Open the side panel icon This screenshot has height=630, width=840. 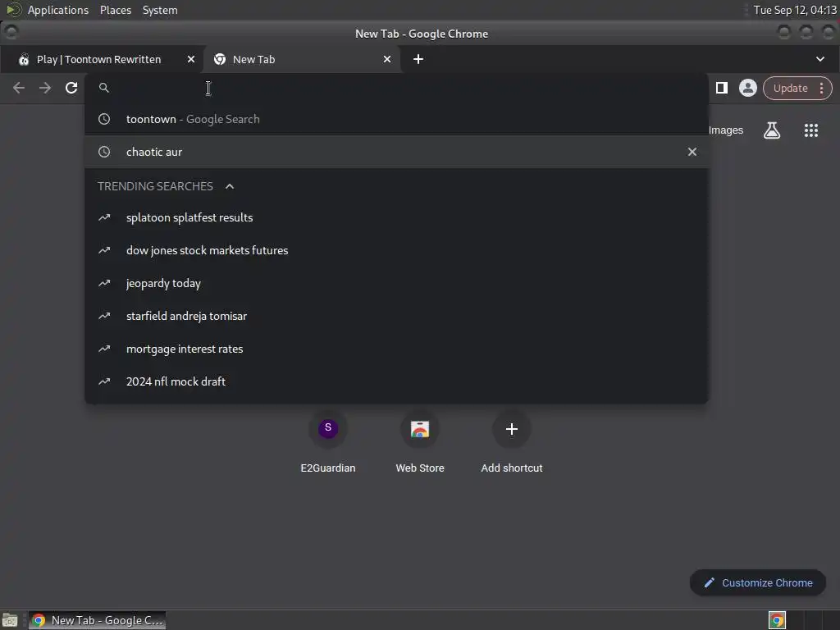pyautogui.click(x=722, y=88)
